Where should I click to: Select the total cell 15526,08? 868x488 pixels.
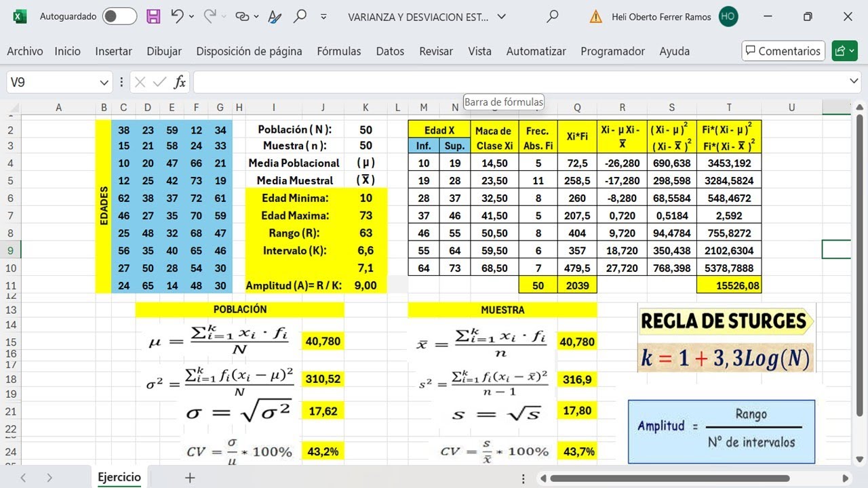[729, 285]
